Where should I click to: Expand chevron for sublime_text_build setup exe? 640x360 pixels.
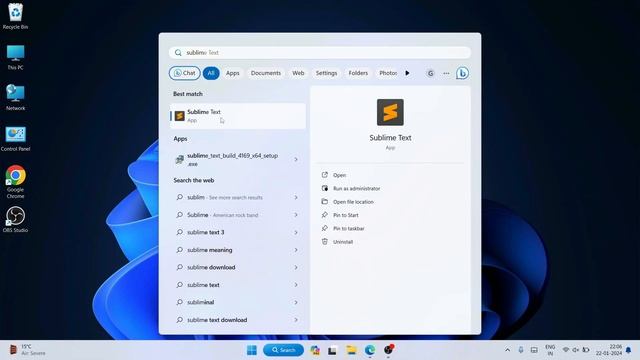click(296, 160)
